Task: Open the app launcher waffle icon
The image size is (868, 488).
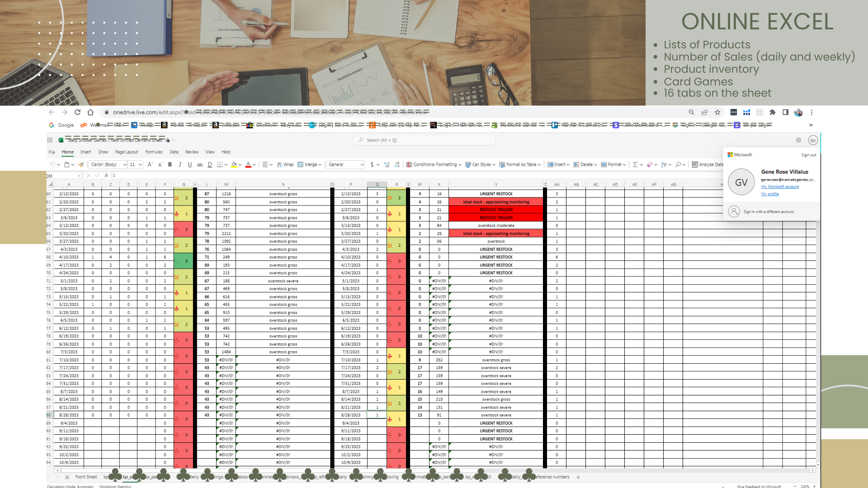Action: (50, 140)
